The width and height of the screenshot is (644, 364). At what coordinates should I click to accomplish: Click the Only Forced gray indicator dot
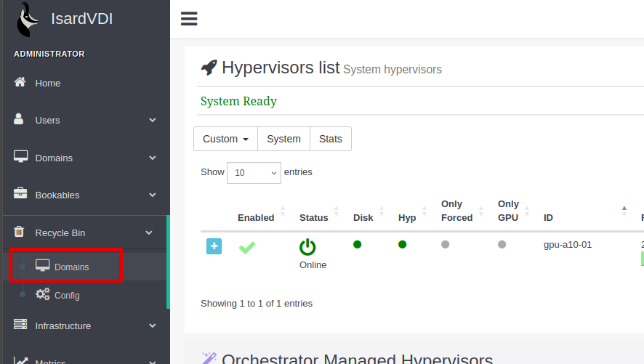[445, 245]
